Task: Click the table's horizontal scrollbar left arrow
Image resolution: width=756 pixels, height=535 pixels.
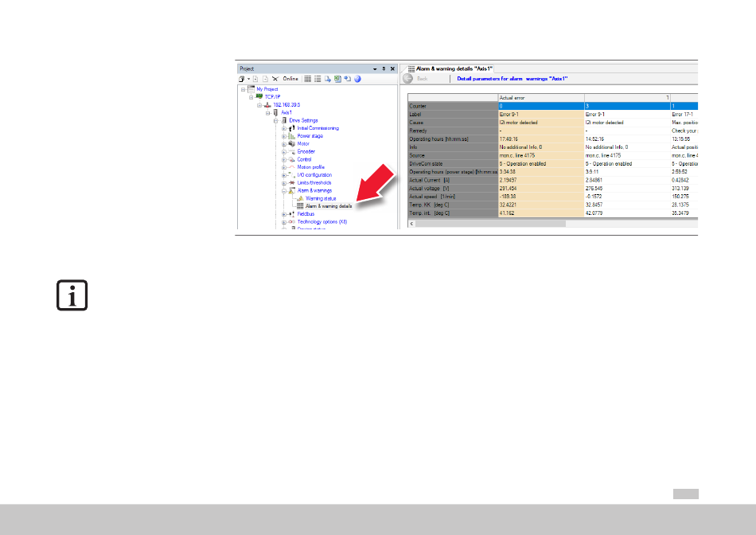Action: [x=411, y=224]
